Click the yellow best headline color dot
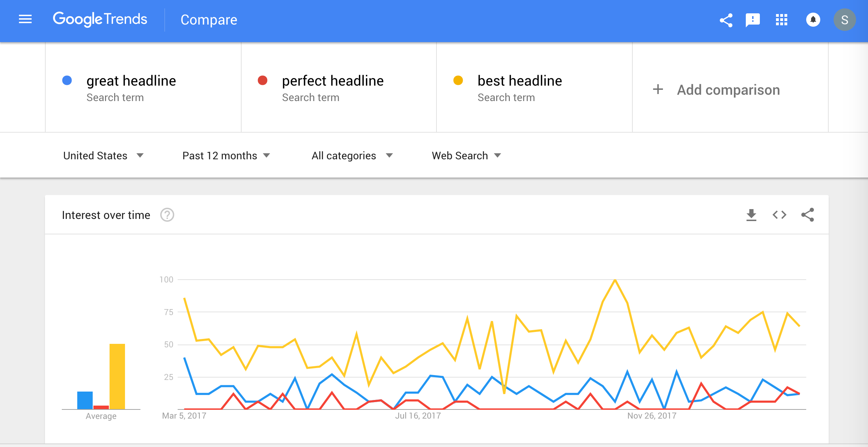 tap(458, 80)
